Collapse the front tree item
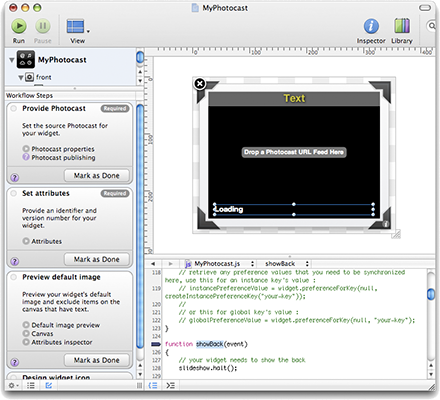This screenshot has width=440, height=400. click(21, 78)
